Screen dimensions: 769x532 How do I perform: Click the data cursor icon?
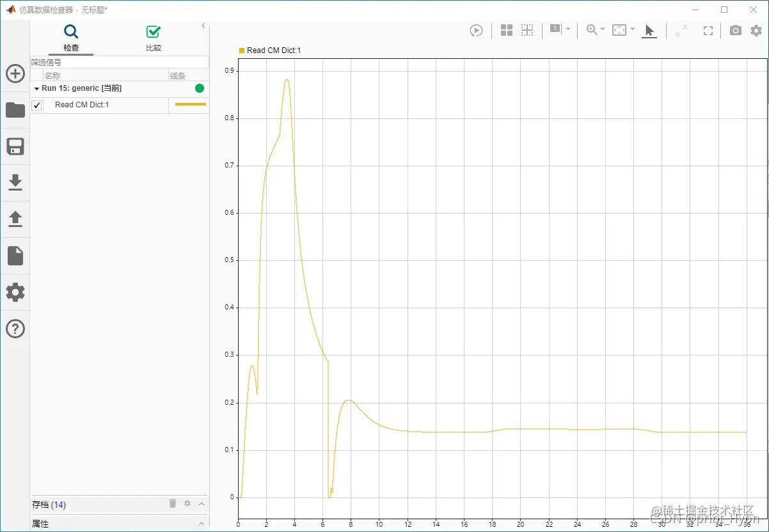(555, 29)
